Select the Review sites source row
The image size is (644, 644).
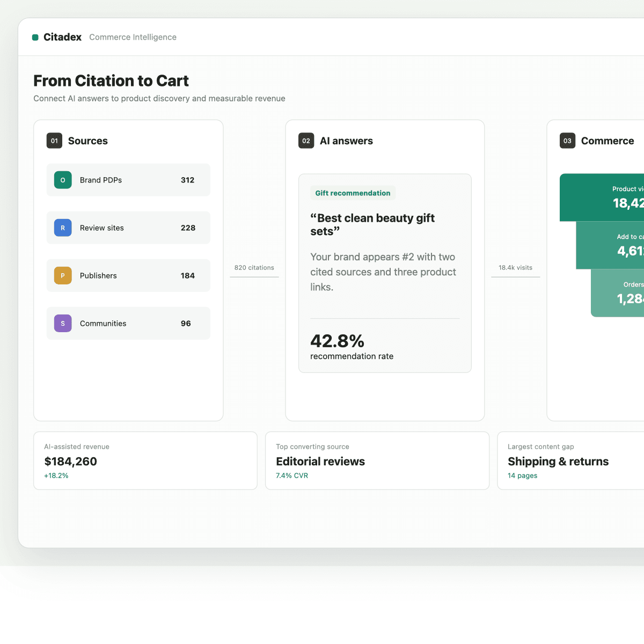[x=128, y=228]
